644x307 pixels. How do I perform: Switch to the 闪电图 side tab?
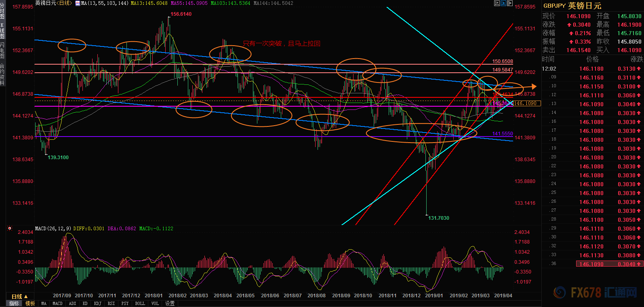click(x=2, y=50)
